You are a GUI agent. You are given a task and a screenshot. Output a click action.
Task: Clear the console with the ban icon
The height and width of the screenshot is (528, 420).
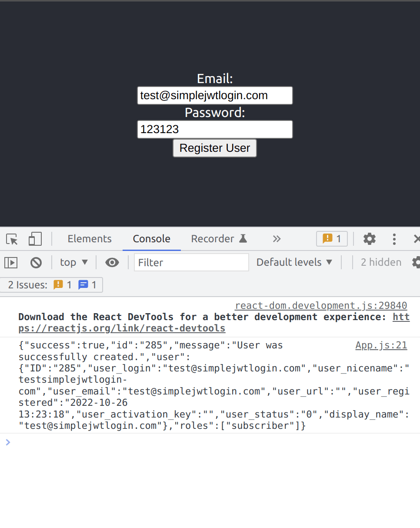(x=36, y=262)
